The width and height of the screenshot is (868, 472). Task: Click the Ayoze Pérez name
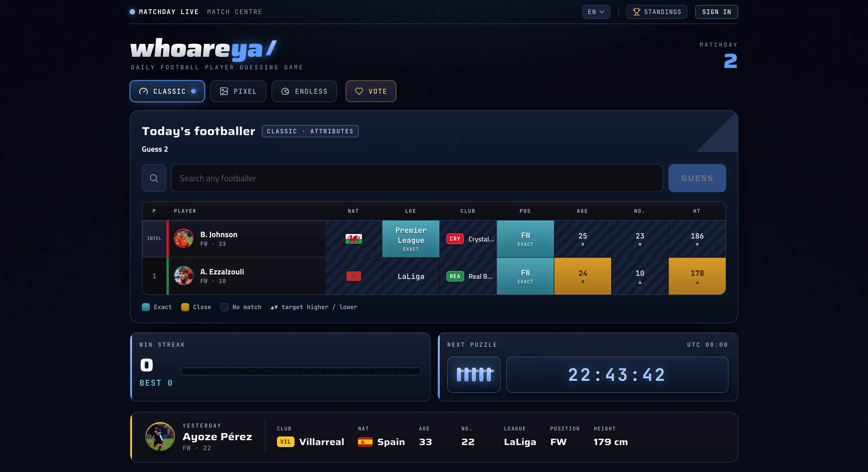click(217, 437)
